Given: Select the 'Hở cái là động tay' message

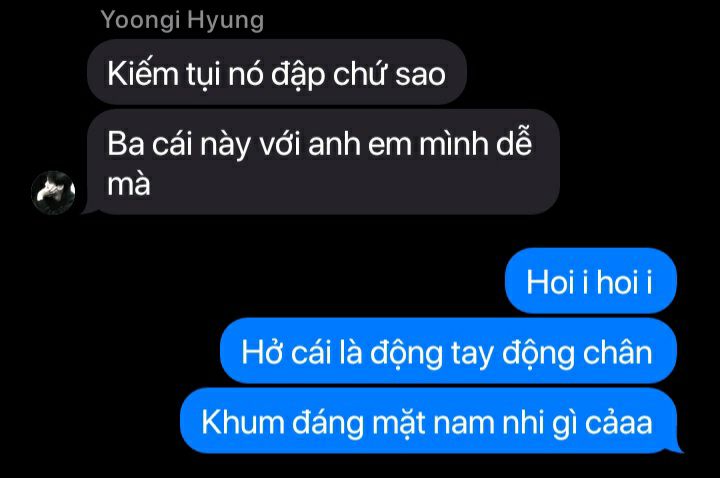Looking at the screenshot, I should pyautogui.click(x=448, y=351).
